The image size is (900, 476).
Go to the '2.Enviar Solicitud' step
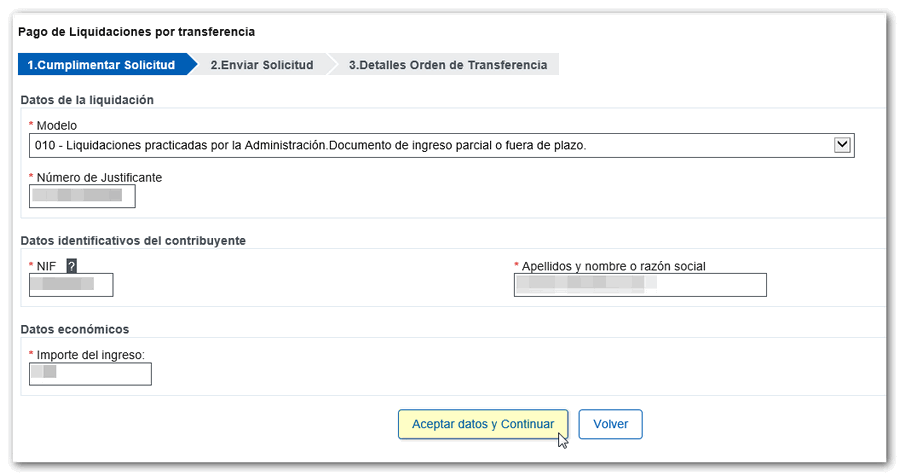coord(262,65)
